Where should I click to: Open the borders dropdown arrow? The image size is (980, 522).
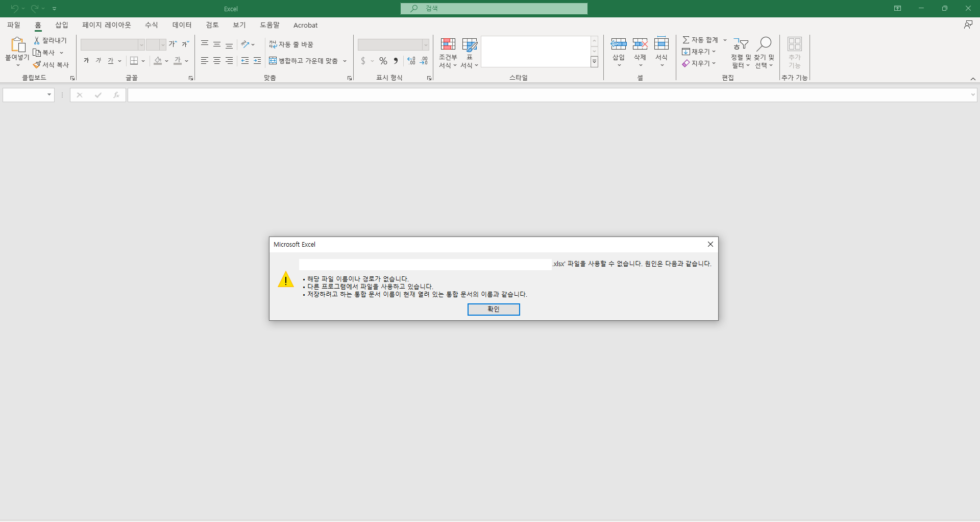point(143,61)
